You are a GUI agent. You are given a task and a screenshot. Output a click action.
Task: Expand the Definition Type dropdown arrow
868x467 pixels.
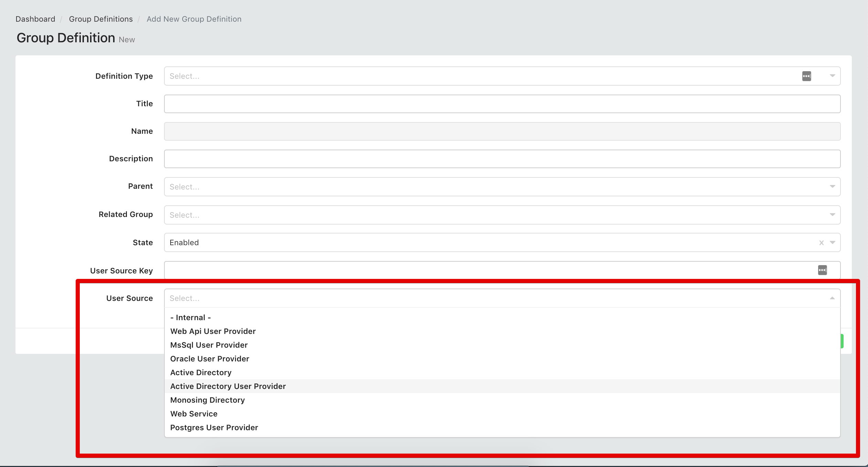tap(832, 76)
